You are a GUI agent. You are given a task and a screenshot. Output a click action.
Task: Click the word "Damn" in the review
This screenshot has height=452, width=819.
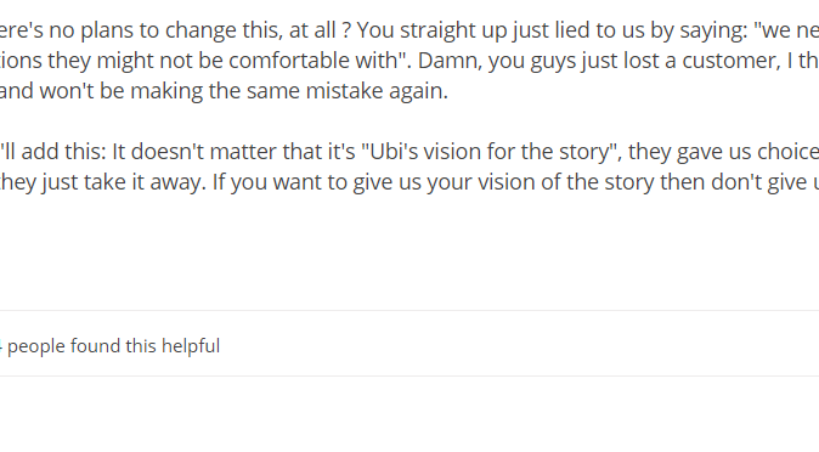[x=441, y=60]
